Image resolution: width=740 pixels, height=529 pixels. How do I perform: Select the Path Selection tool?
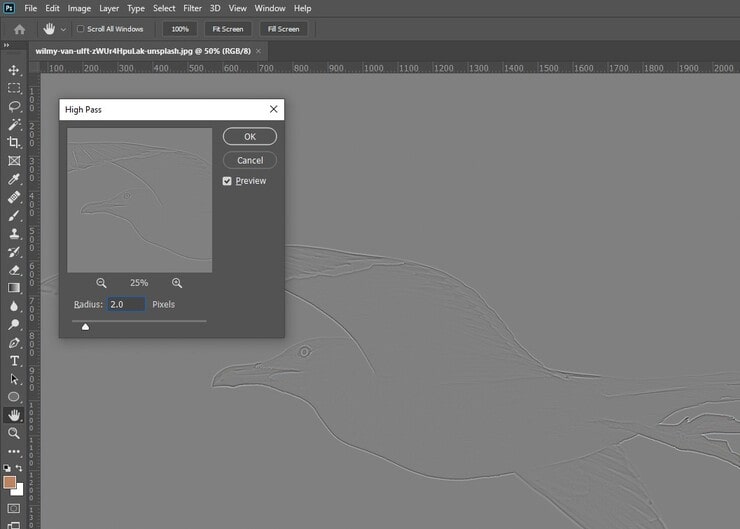point(14,379)
